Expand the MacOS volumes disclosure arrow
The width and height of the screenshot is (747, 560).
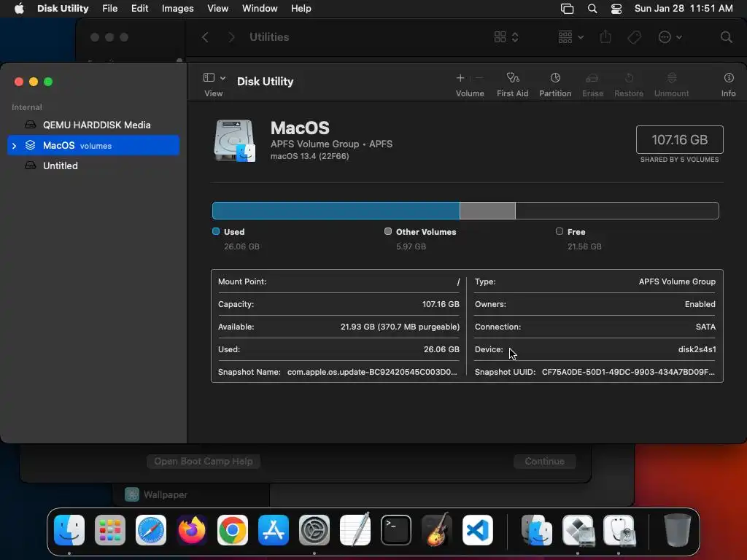point(14,146)
